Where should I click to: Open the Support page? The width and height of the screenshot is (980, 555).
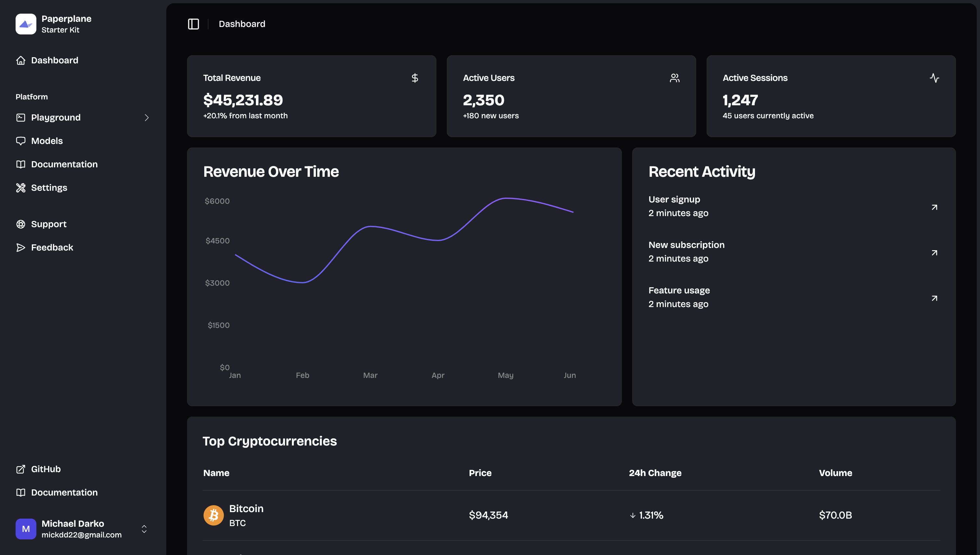48,224
